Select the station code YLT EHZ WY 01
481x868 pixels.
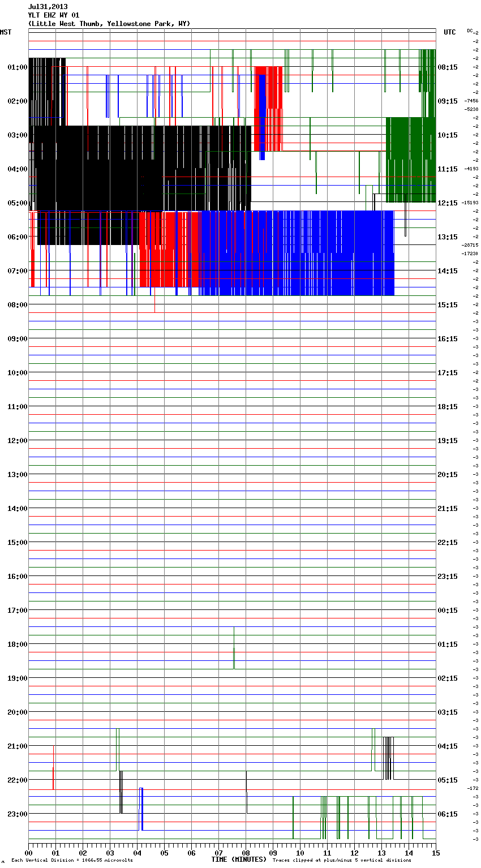tap(54, 15)
